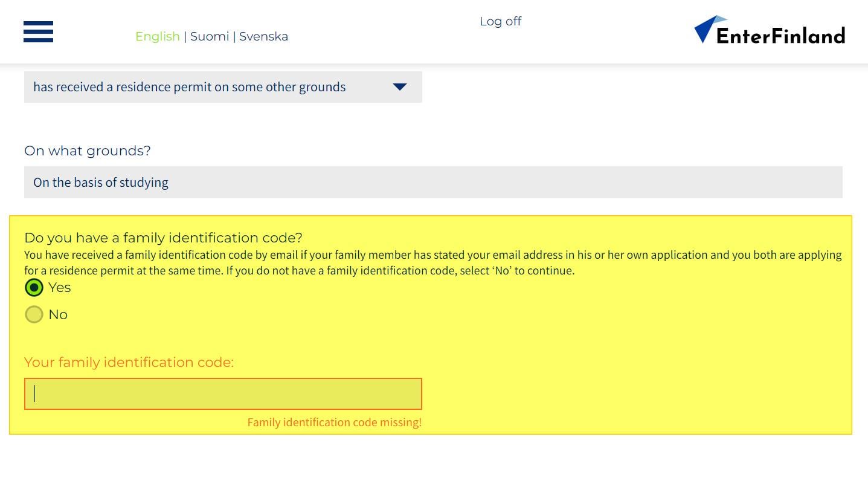
Task: Click the 'Yes' label text
Action: click(x=60, y=288)
